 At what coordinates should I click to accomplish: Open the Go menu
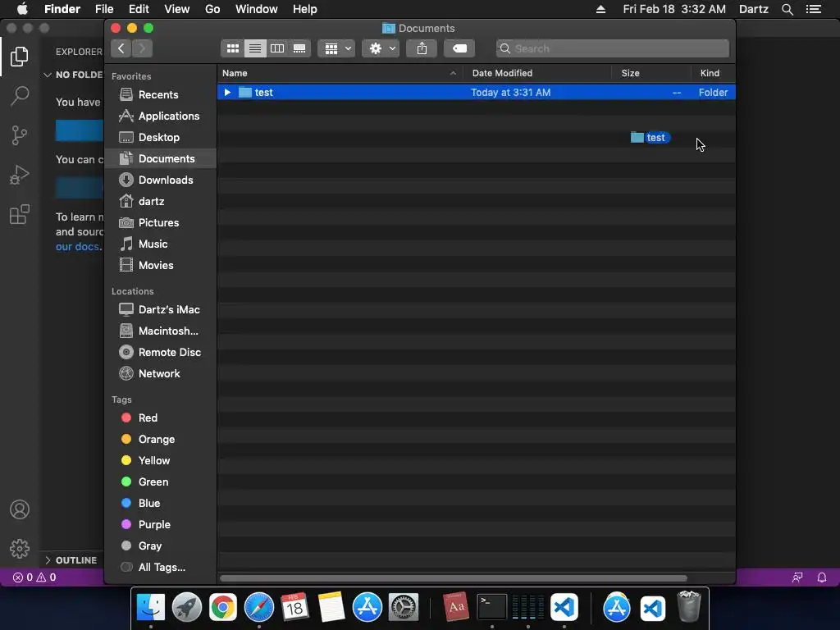[212, 9]
